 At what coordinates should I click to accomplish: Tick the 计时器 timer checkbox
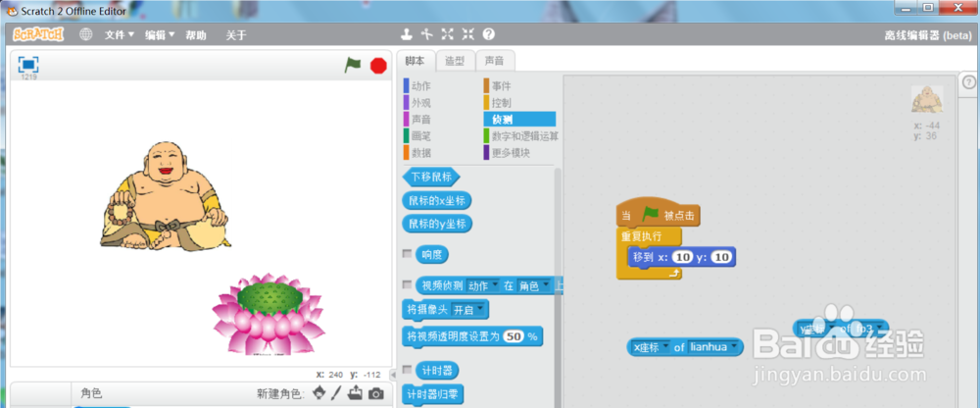pos(407,369)
